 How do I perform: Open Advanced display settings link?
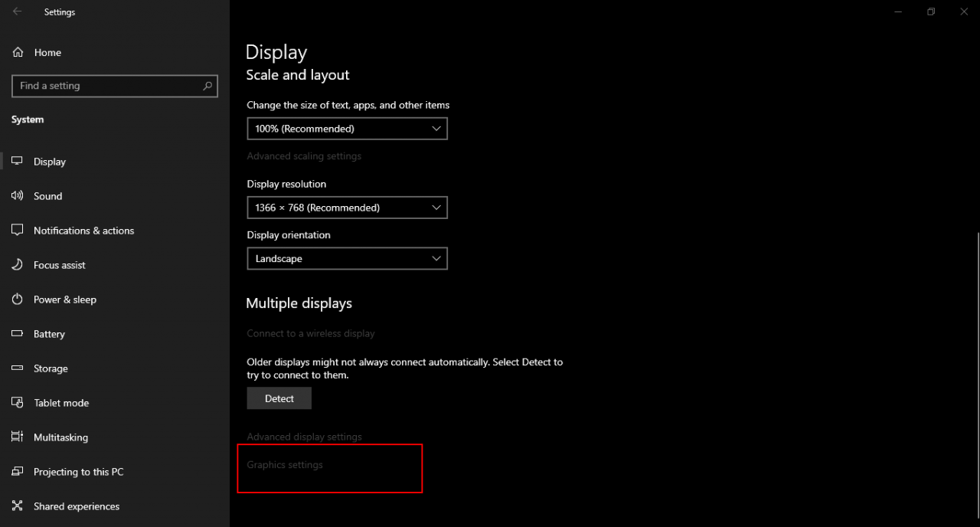[304, 437]
